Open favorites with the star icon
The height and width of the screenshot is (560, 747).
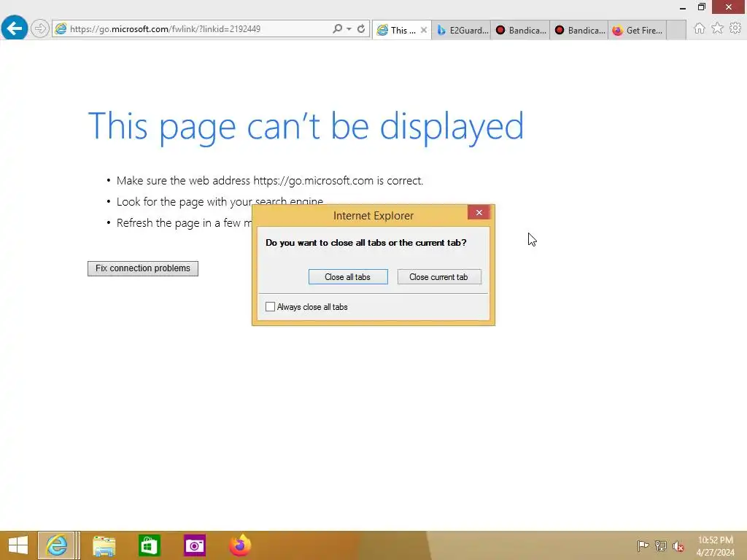pos(717,28)
